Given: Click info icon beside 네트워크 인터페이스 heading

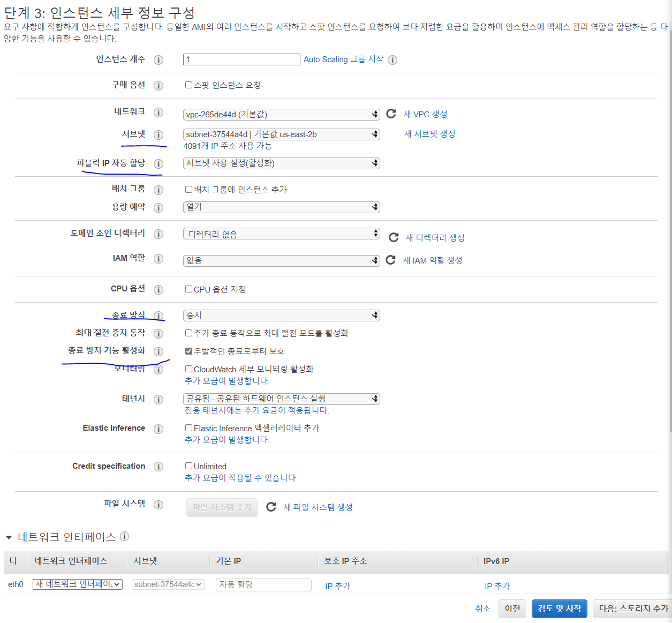Looking at the screenshot, I should click(x=124, y=536).
